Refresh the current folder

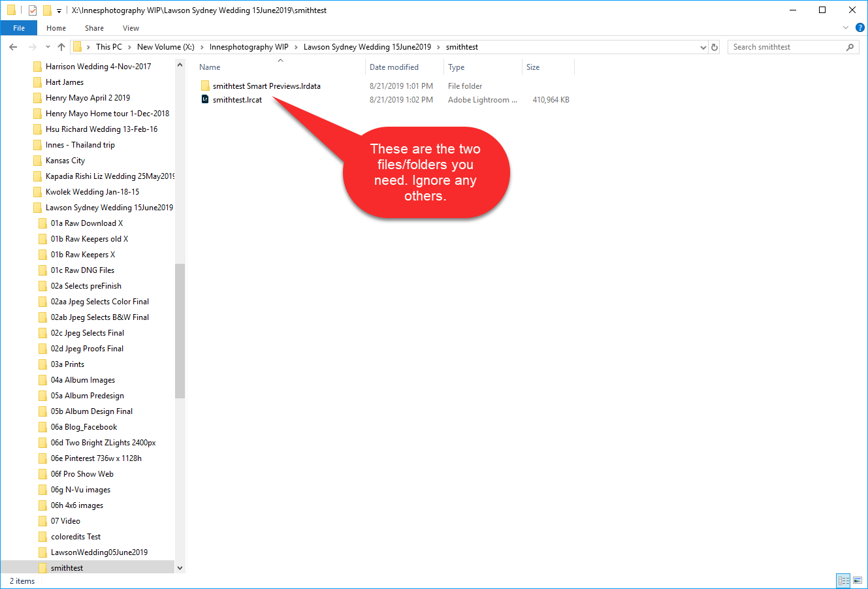click(715, 47)
